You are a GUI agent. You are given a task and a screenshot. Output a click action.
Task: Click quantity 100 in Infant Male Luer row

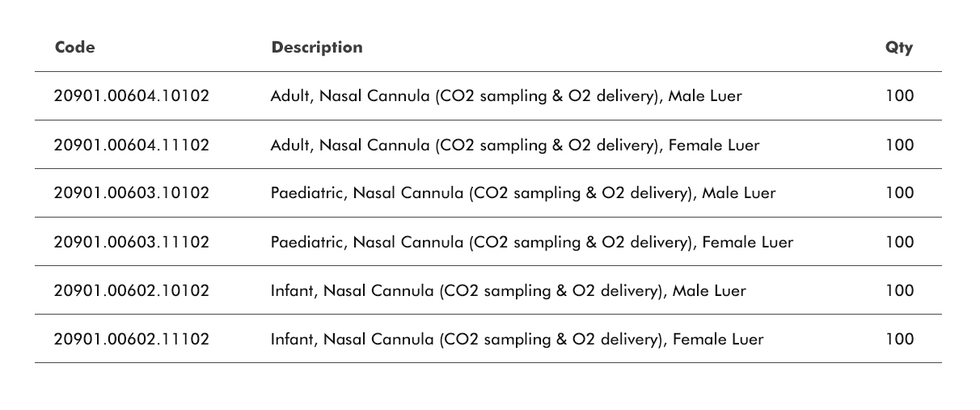pyautogui.click(x=899, y=291)
